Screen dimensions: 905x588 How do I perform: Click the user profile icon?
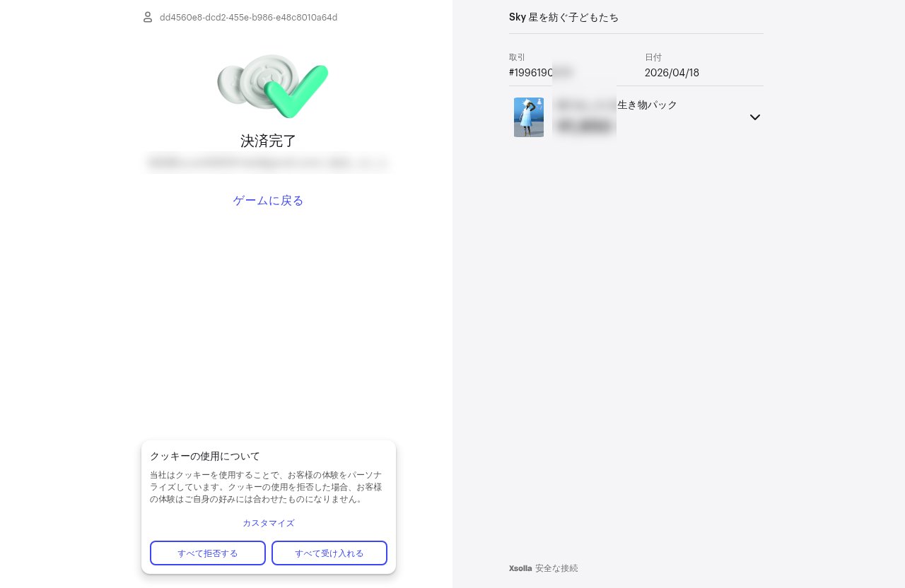[x=148, y=17]
